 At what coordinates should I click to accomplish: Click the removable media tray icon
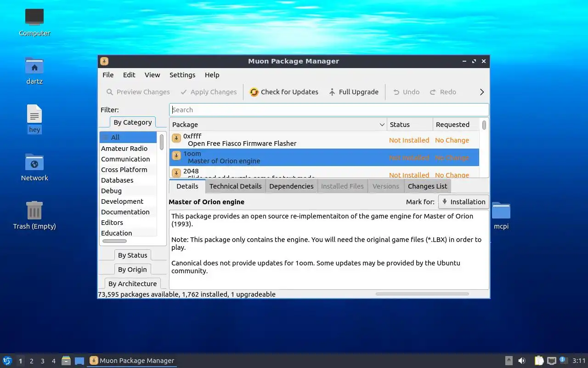pos(509,361)
